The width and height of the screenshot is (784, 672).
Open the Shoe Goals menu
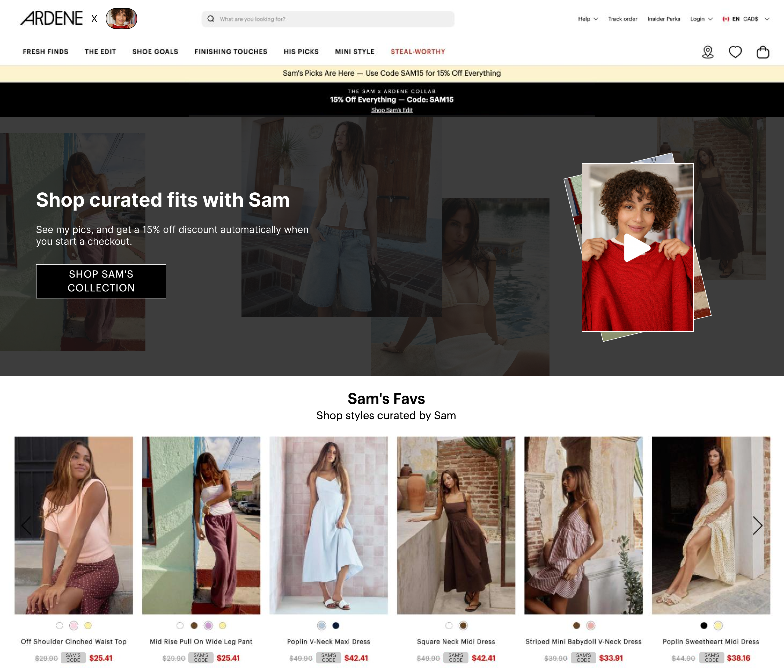click(x=155, y=52)
